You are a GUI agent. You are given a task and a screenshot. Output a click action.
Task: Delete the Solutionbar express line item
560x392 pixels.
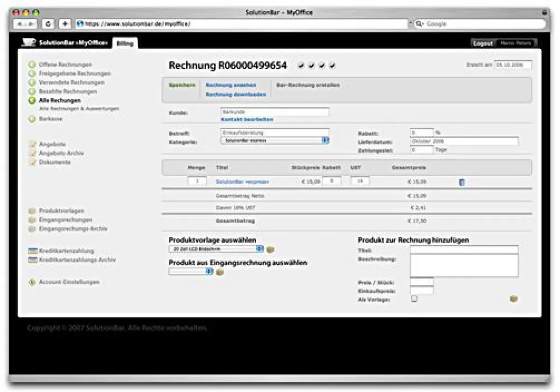pos(462,182)
